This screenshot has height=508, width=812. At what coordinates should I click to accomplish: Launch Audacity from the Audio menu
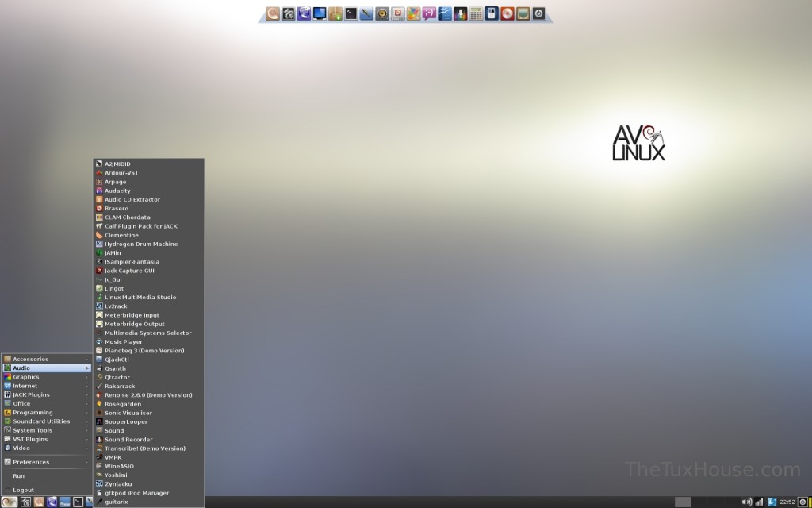148,190
